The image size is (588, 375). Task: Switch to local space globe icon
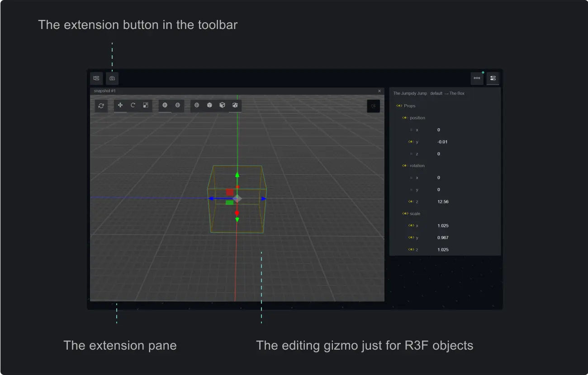pos(178,105)
